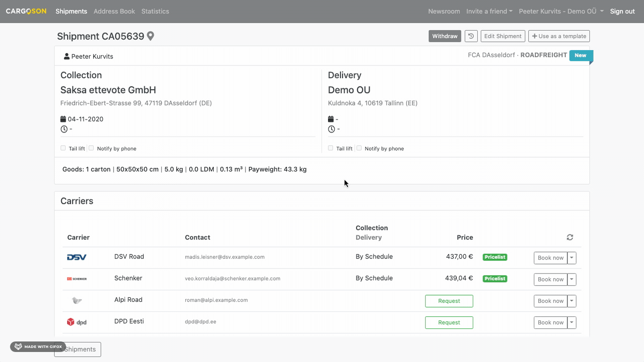Click Use as a template button
The width and height of the screenshot is (644, 362).
(559, 36)
